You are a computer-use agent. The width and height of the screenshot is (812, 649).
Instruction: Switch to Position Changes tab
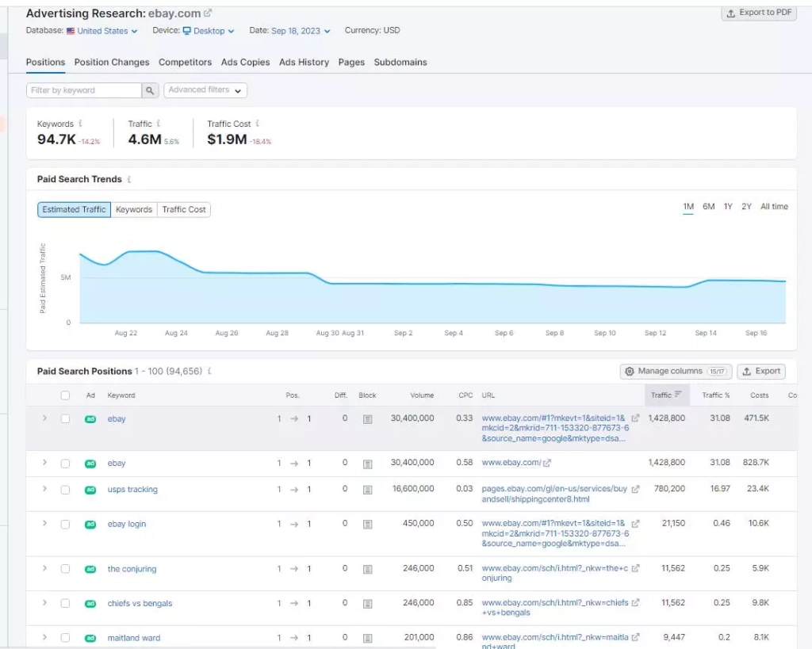point(112,62)
